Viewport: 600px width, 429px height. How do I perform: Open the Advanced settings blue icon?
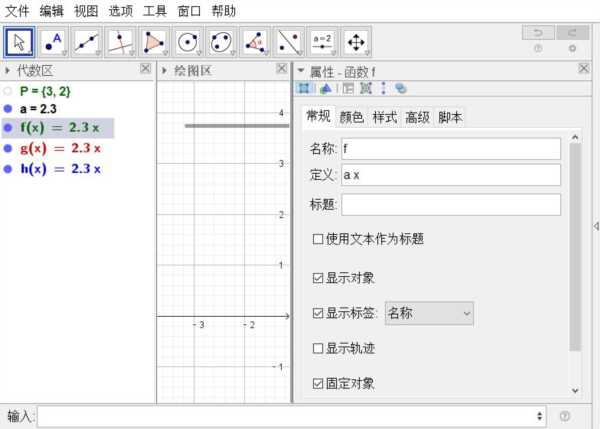(400, 88)
